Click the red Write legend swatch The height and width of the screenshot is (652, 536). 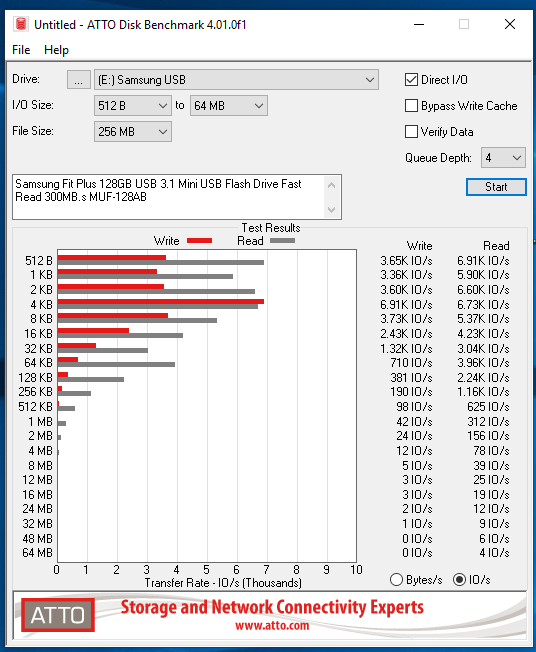coord(200,240)
